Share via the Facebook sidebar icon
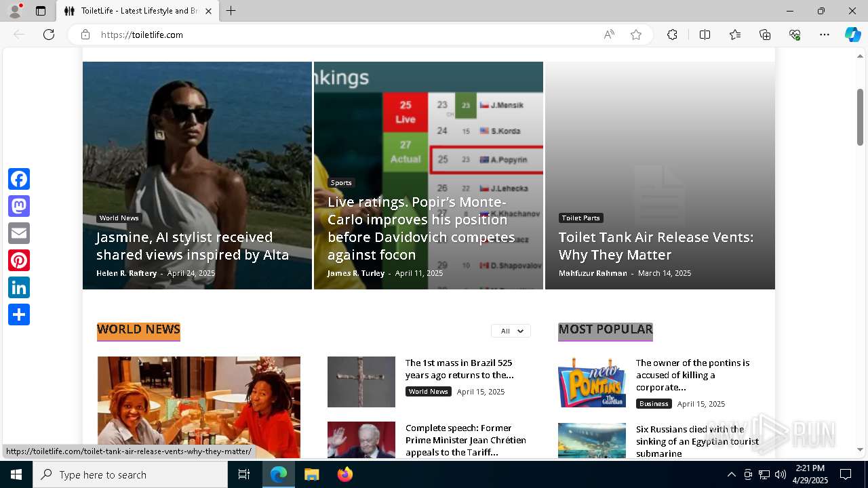The image size is (868, 488). click(19, 179)
